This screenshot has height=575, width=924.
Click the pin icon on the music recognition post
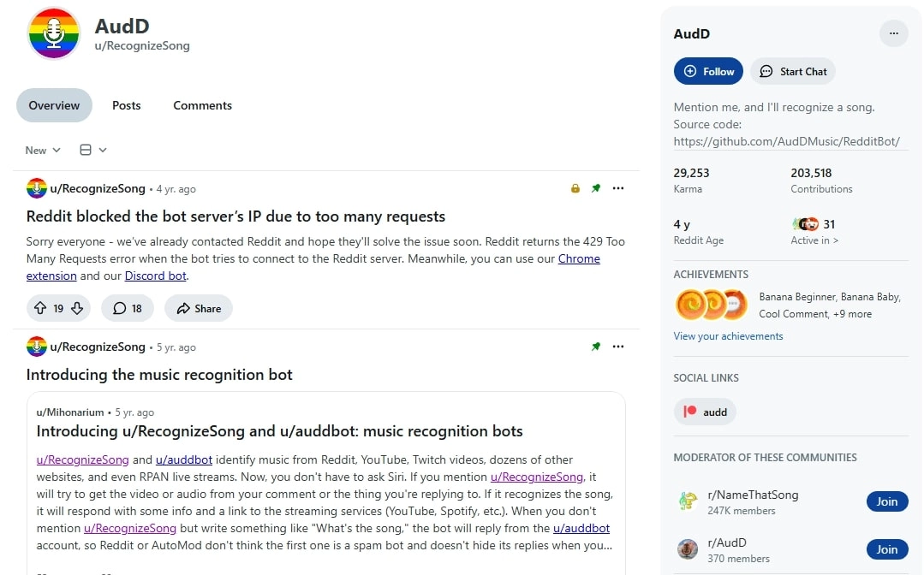pos(596,347)
